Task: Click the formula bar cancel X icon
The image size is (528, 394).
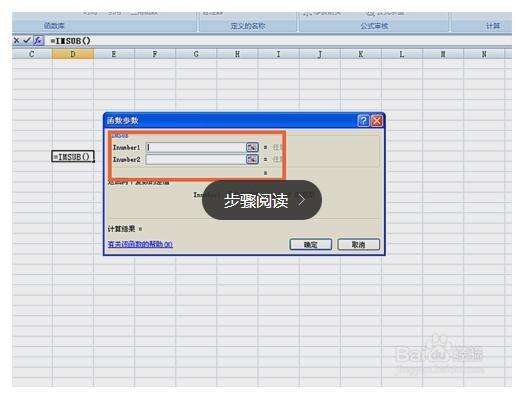Action: pyautogui.click(x=16, y=41)
